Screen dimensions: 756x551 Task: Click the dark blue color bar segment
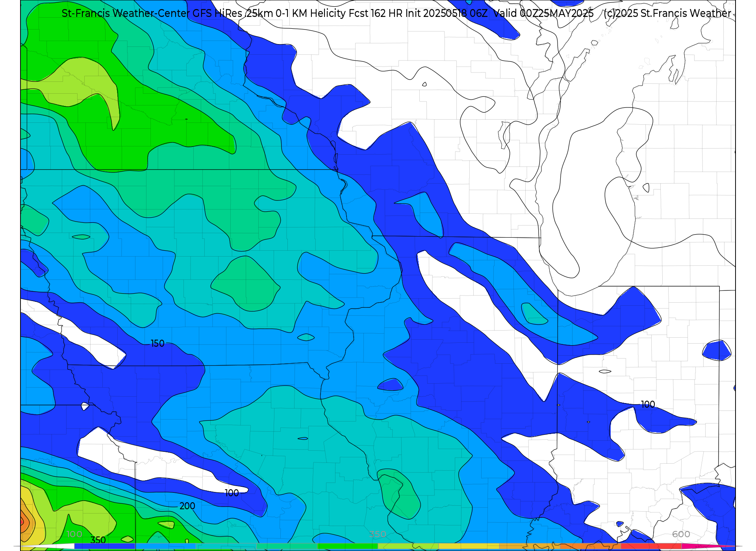click(105, 546)
